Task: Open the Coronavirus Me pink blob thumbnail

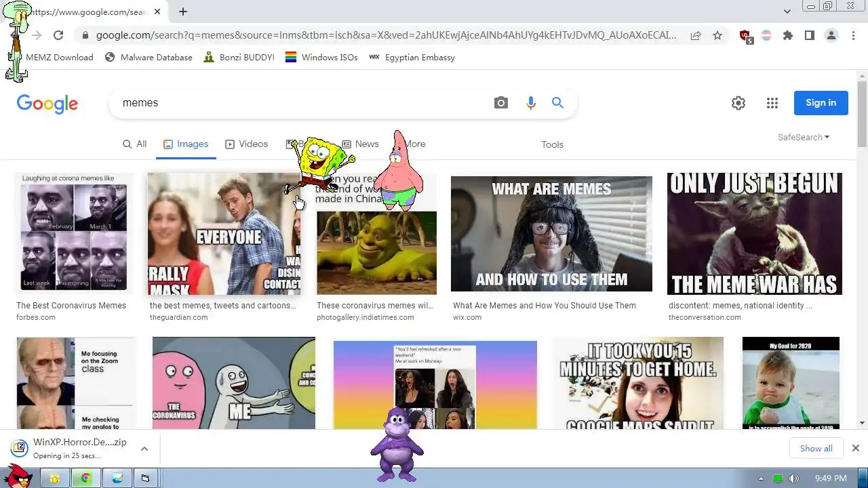Action: pos(234,384)
